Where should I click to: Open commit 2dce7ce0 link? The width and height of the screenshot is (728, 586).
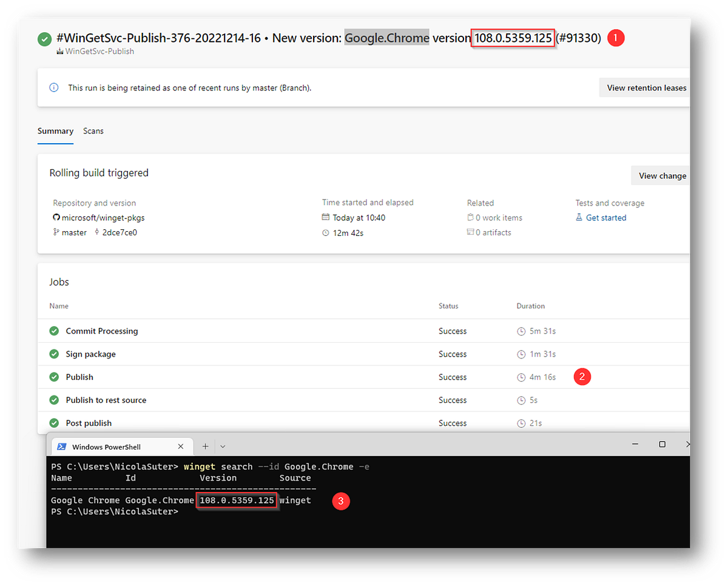pos(120,232)
